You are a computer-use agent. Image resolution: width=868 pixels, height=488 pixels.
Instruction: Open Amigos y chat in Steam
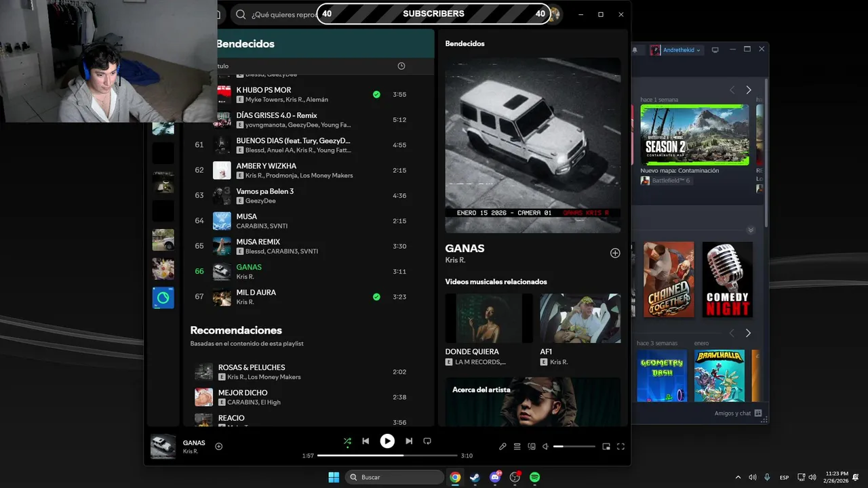click(738, 413)
